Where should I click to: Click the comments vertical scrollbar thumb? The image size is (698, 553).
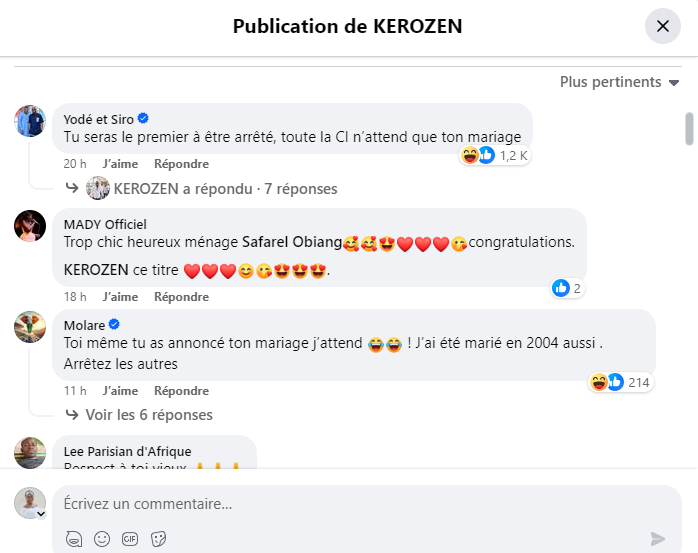point(688,128)
